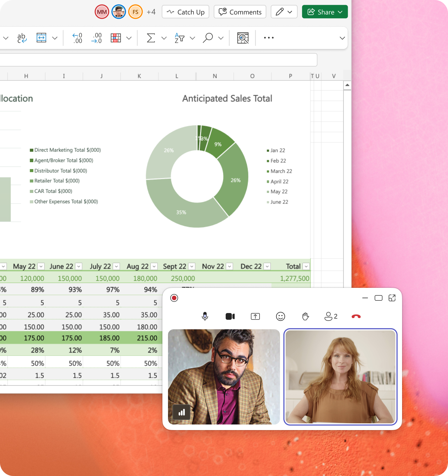Click the Find magnifying glass icon
Image resolution: width=448 pixels, height=476 pixels.
click(208, 38)
